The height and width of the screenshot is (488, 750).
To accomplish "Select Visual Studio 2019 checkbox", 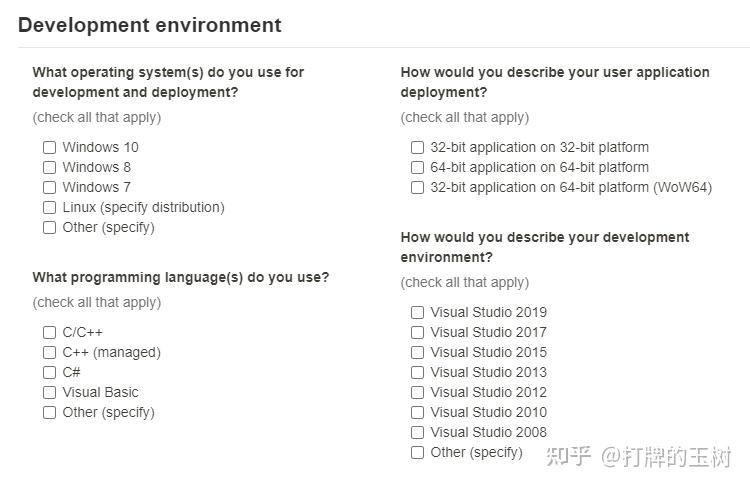I will tap(417, 312).
